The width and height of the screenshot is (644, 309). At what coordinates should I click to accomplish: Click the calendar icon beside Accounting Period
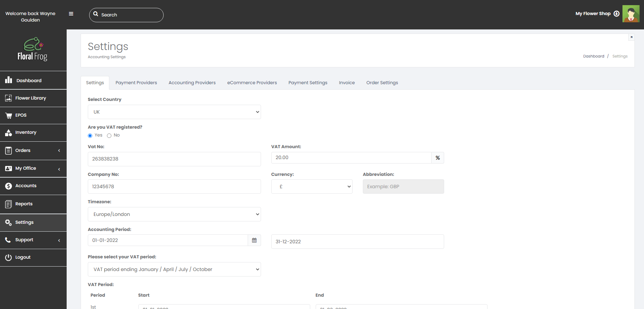(x=254, y=240)
